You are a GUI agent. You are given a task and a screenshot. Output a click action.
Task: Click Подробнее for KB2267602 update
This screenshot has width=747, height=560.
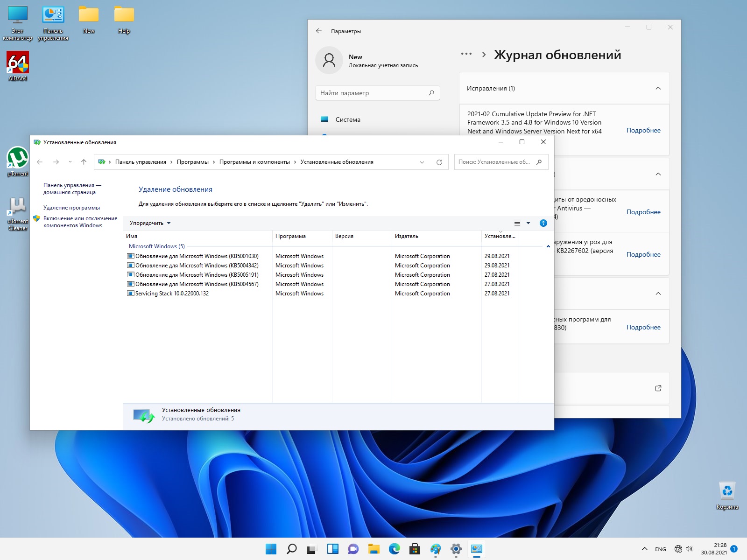tap(643, 254)
